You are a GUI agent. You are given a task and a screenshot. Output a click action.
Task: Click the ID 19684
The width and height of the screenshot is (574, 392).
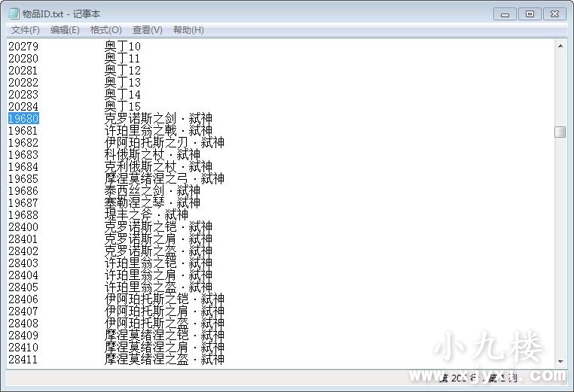point(23,167)
